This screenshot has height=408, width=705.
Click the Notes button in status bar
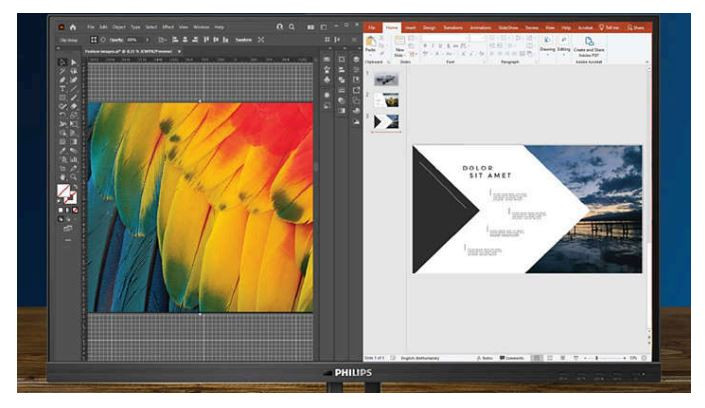tap(485, 358)
